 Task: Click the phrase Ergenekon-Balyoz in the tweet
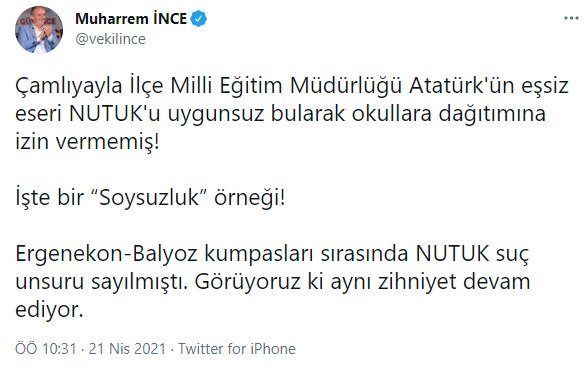pos(107,254)
